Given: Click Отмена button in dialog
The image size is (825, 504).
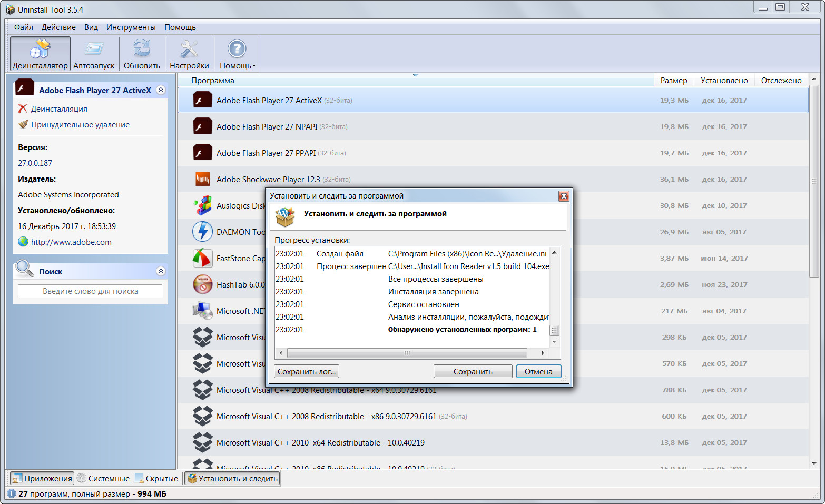Looking at the screenshot, I should (538, 371).
